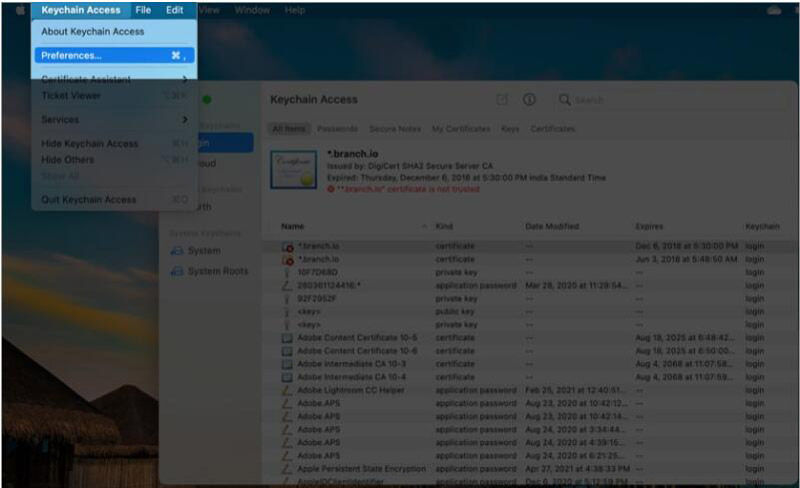
Task: Switch to the Keys tab
Action: point(510,129)
